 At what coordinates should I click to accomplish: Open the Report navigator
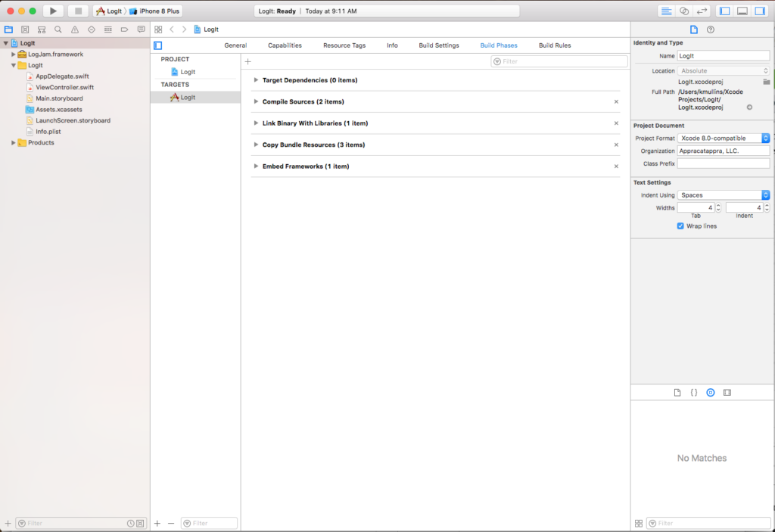pyautogui.click(x=142, y=29)
